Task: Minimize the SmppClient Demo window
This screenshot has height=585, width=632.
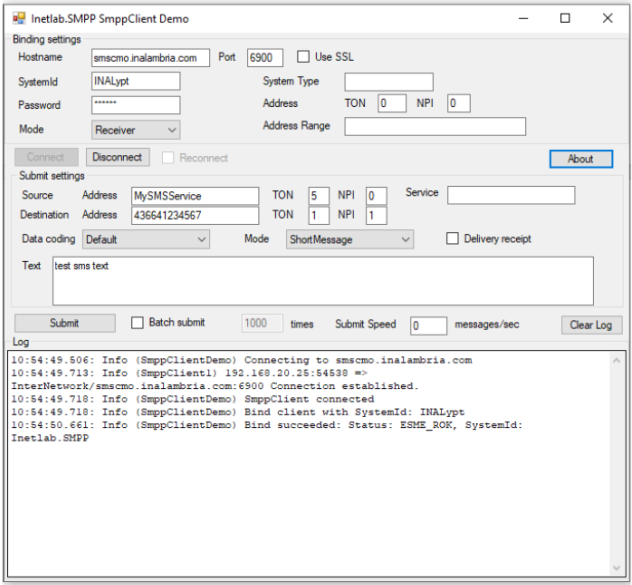Action: tap(523, 19)
